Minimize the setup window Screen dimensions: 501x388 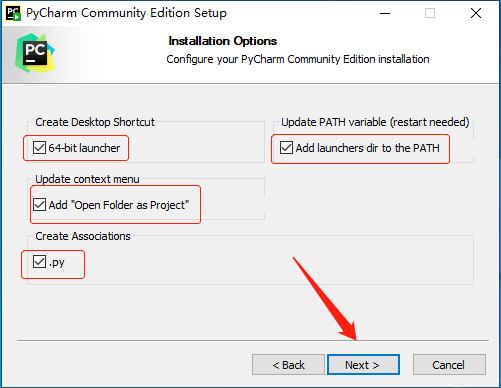click(x=385, y=13)
